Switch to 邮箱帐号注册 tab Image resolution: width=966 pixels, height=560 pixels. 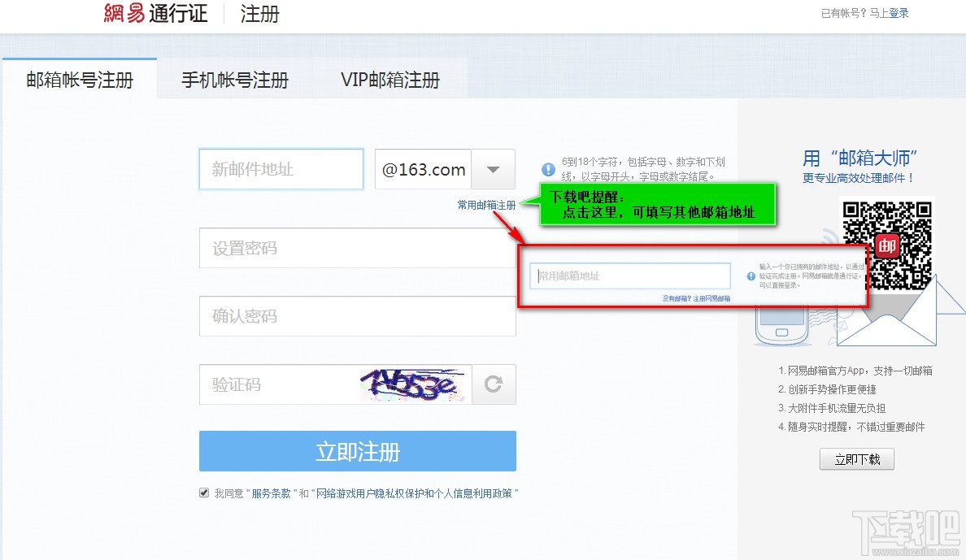pos(80,80)
